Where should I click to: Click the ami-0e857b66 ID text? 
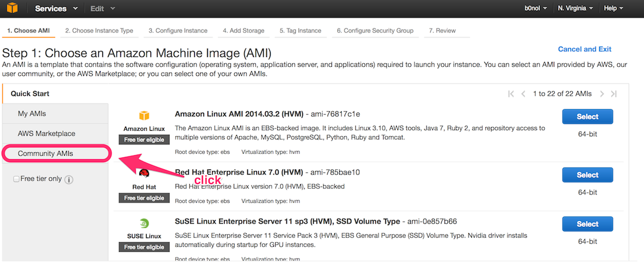432,222
